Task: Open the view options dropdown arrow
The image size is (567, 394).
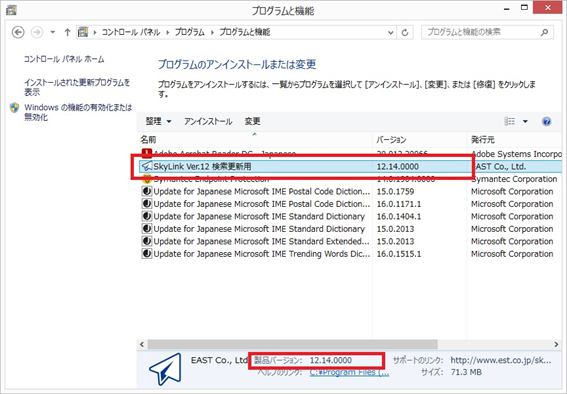Action: 525,121
